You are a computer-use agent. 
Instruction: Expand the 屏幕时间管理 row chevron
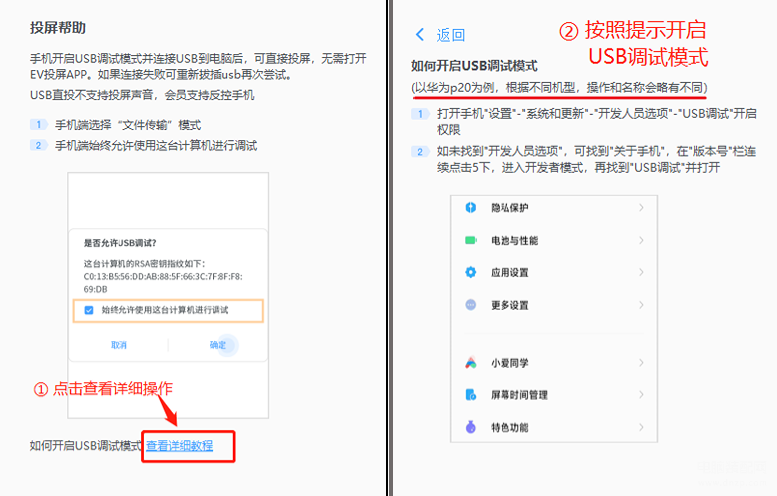[x=641, y=395]
